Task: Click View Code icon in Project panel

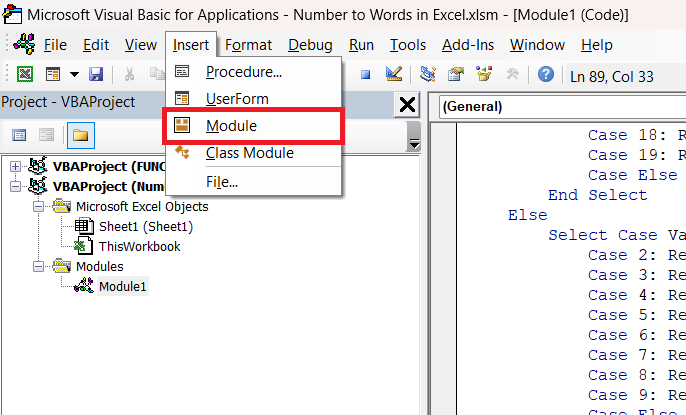Action: [x=19, y=135]
